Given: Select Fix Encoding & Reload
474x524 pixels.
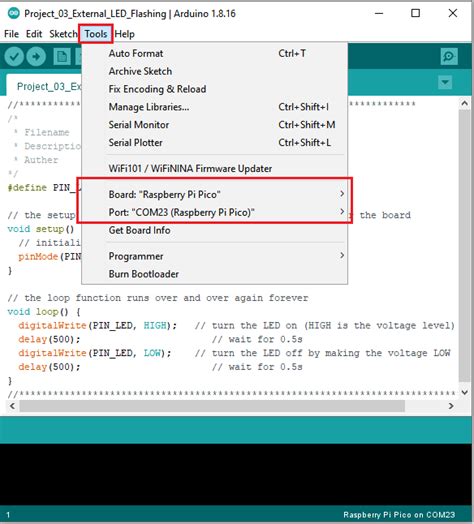Looking at the screenshot, I should click(x=215, y=89).
